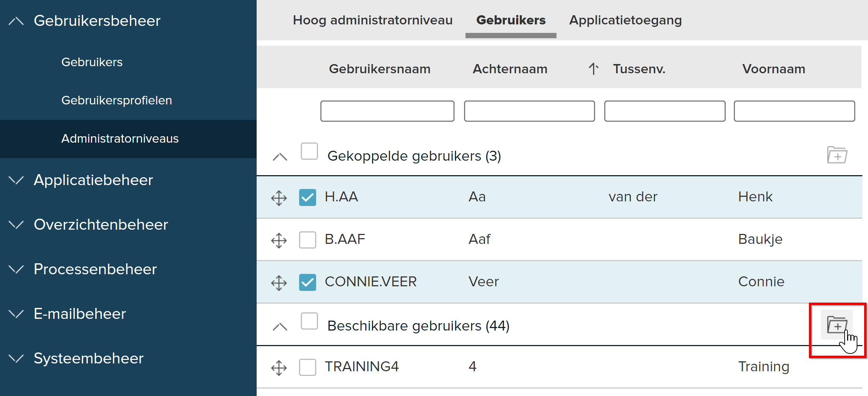The height and width of the screenshot is (396, 868).
Task: Click the move handle for CONNIE.VEER row
Action: (x=279, y=283)
